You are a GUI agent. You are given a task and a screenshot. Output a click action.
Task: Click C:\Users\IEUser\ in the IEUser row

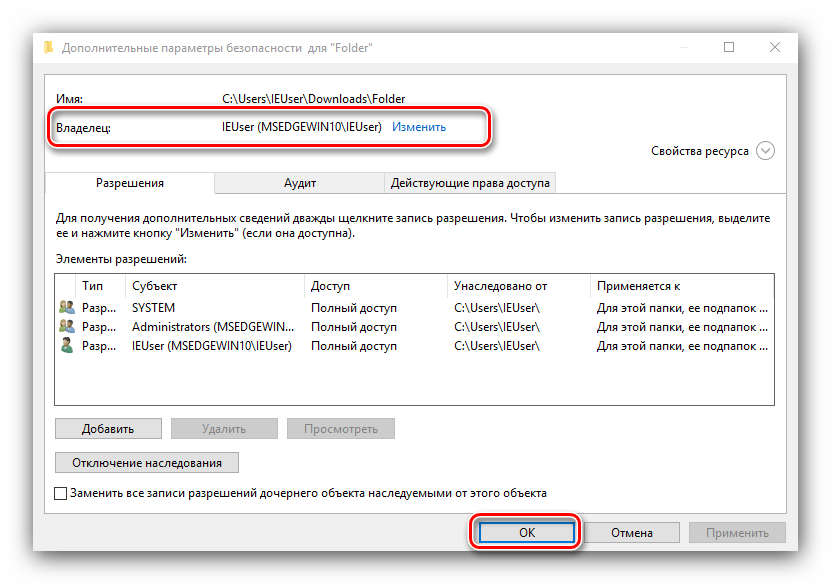click(x=497, y=346)
